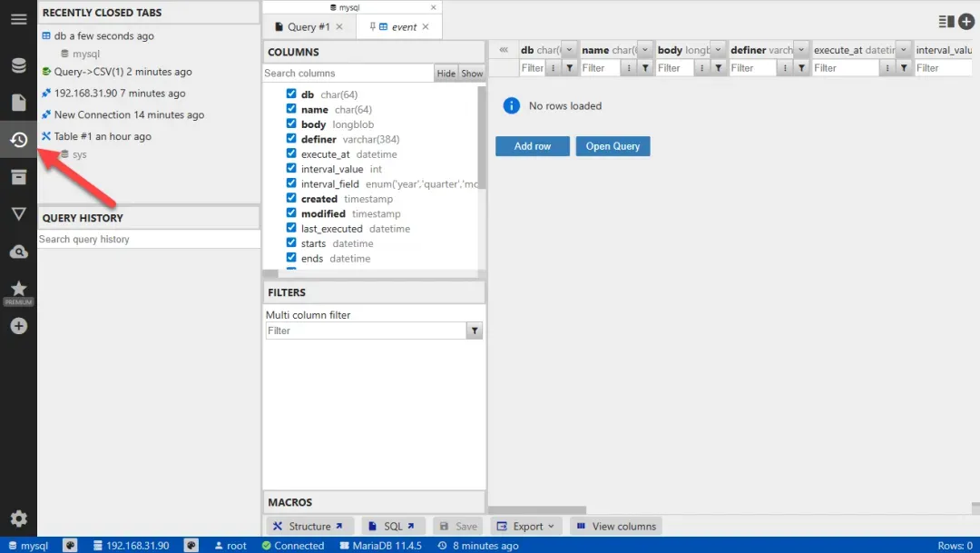This screenshot has height=553, width=980.
Task: Toggle the execute_at column checkbox
Action: click(291, 154)
